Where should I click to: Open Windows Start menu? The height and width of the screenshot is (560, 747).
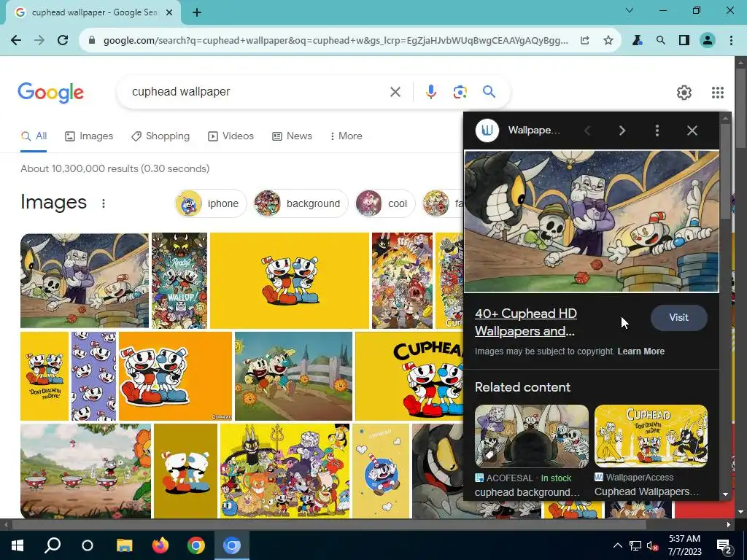18,545
